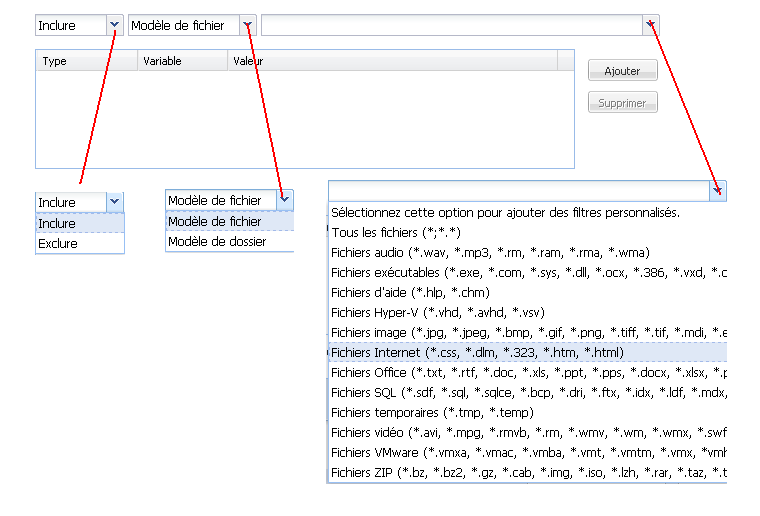Expand the top Modèle de fichier dropdown

248,25
